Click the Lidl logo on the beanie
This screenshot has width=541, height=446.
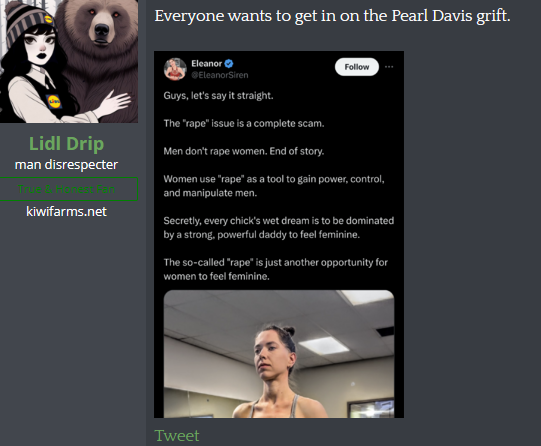[x=48, y=19]
